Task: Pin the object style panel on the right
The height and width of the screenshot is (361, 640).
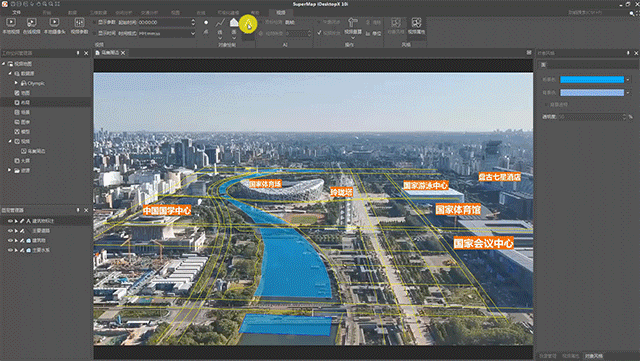Action: (628, 53)
